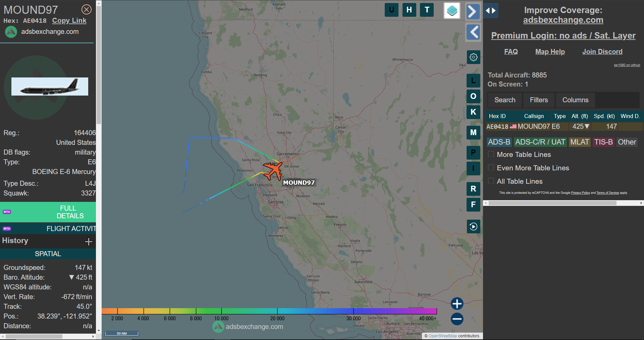
Task: Click the U map button
Action: point(391,10)
